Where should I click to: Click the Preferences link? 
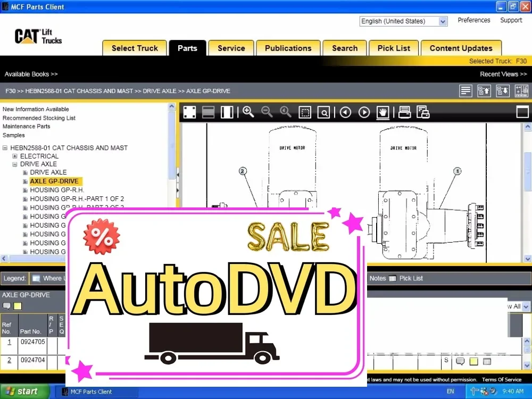click(473, 20)
